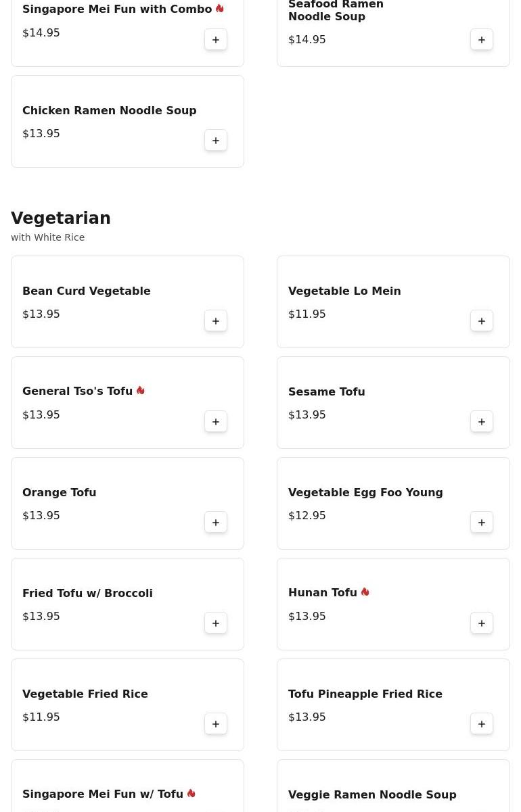Select the Orange Tofu menu title

coord(60,493)
